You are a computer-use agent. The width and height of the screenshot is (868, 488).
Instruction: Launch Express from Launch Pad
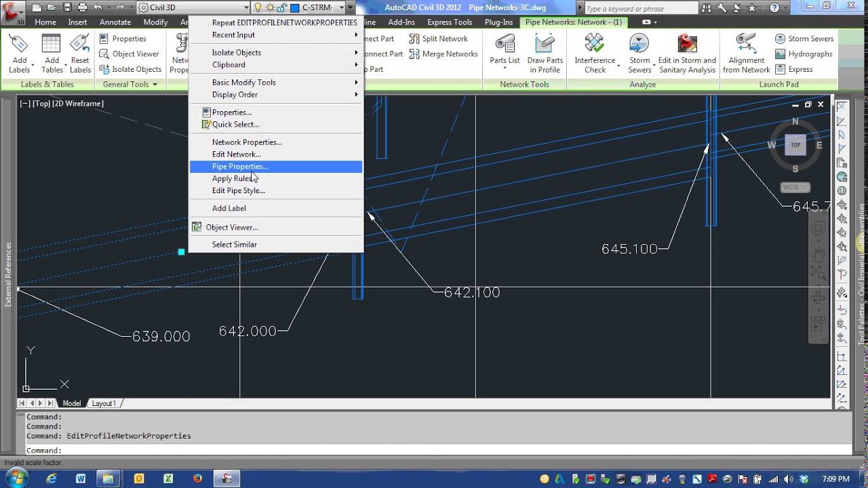coord(794,69)
